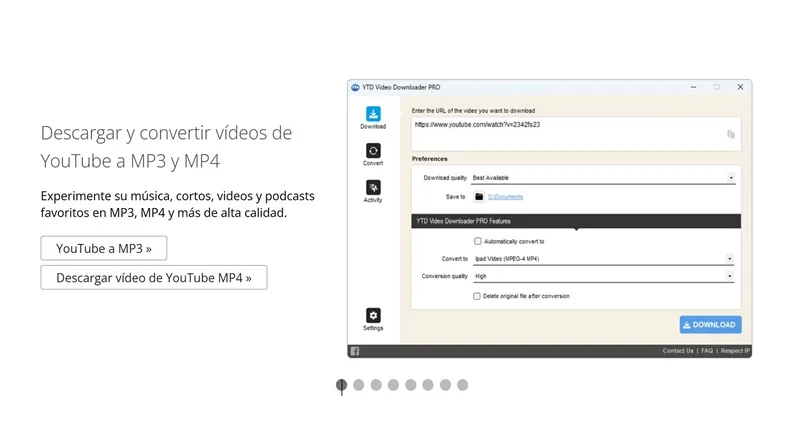This screenshot has width=800, height=445.
Task: Go to the fourth carousel slide dot
Action: coord(393,385)
